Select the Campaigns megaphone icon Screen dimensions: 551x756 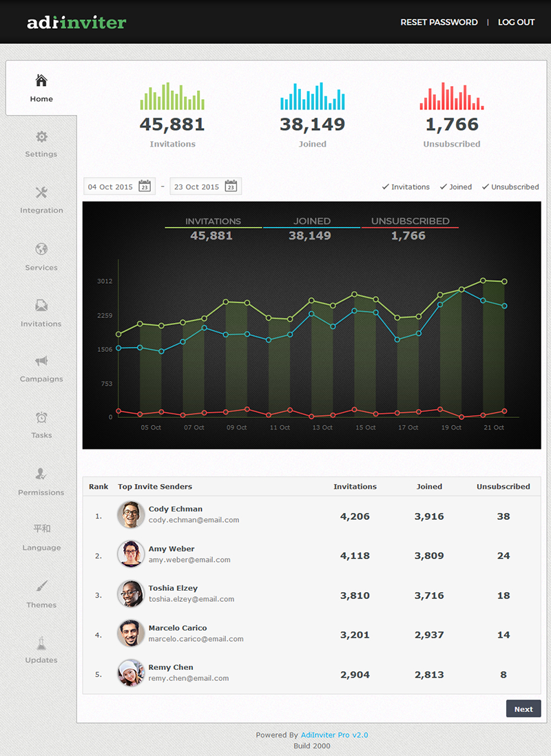point(41,361)
